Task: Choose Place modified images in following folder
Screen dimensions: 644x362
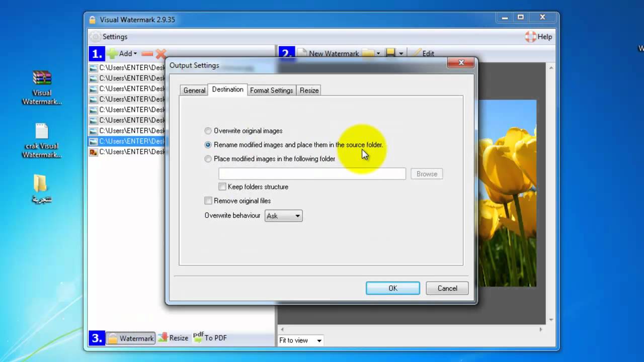Action: pyautogui.click(x=270, y=159)
